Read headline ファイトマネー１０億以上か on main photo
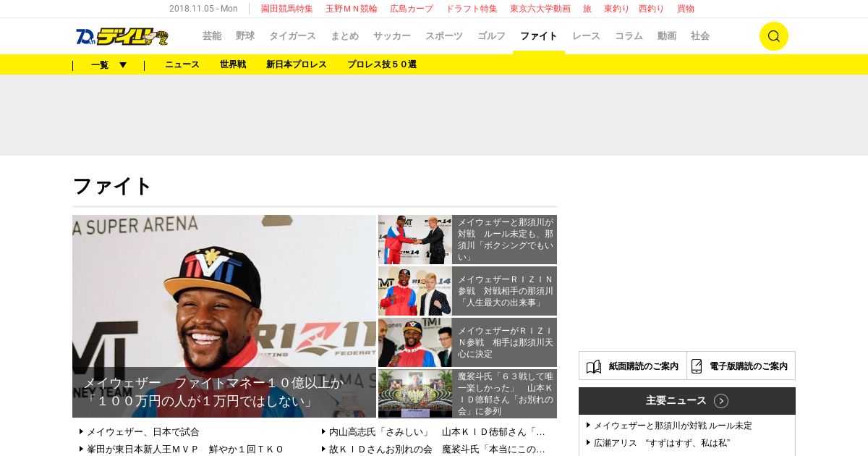The width and height of the screenshot is (868, 456). [x=215, y=392]
